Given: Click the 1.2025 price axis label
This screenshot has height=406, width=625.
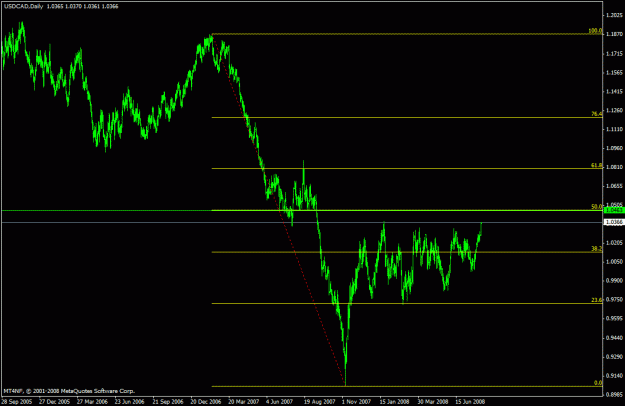Looking at the screenshot, I should 614,15.
